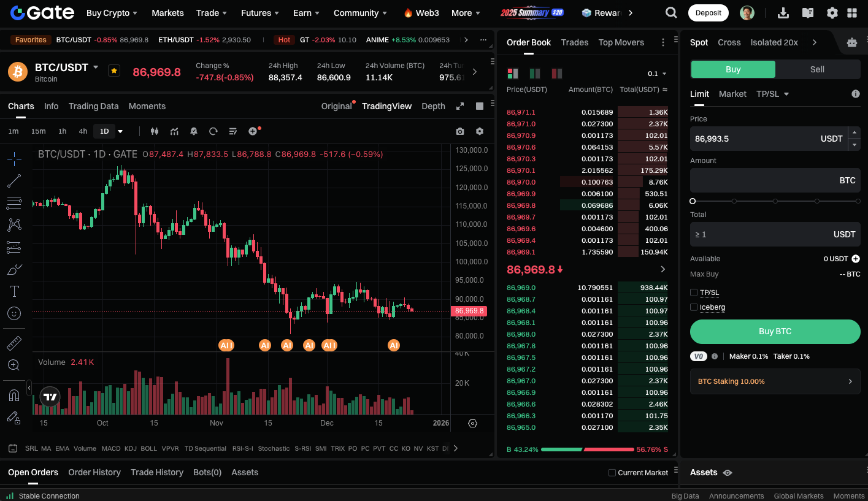Open the search magnifier in header
The width and height of the screenshot is (868, 501).
click(x=672, y=13)
